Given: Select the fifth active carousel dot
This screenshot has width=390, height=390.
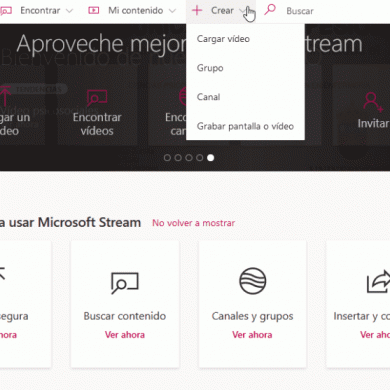Looking at the screenshot, I should coord(210,158).
